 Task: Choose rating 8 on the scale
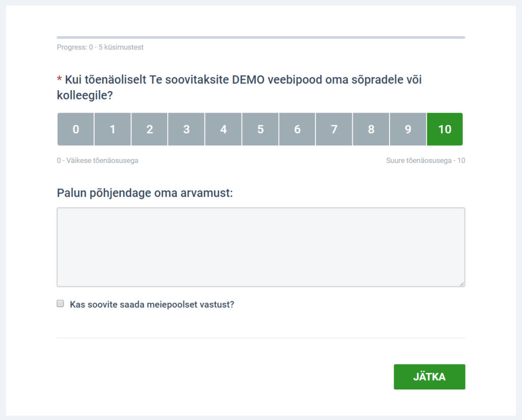pyautogui.click(x=371, y=129)
